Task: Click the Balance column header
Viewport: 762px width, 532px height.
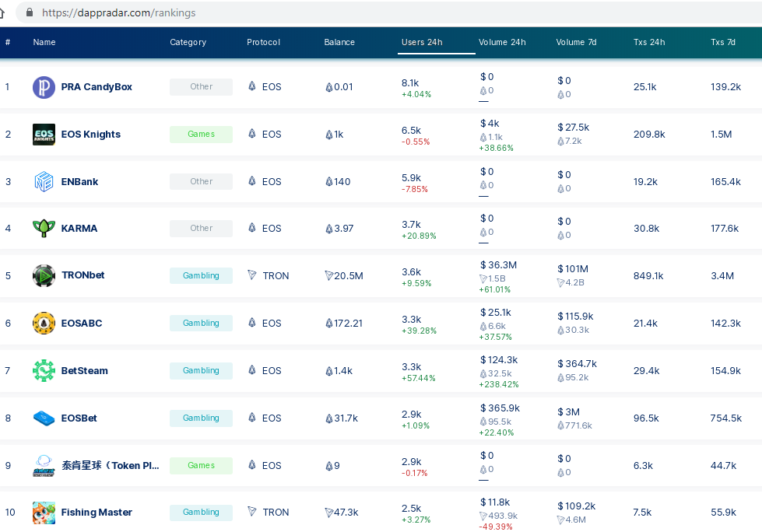Action: coord(339,43)
